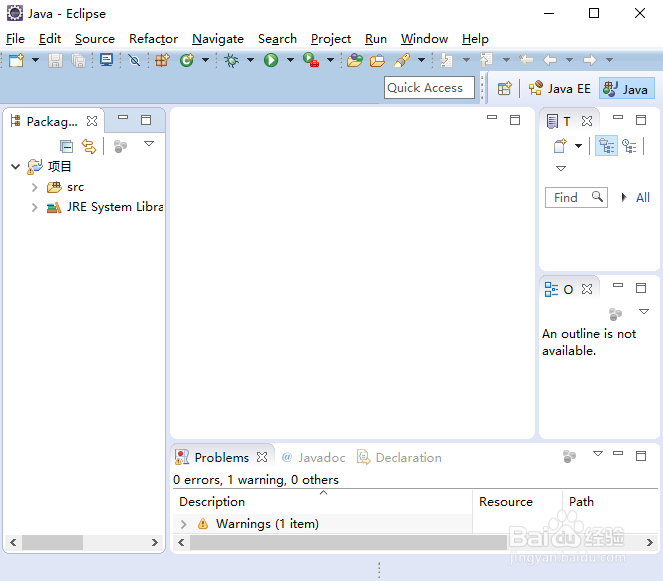Click the Back navigation arrow

point(550,60)
